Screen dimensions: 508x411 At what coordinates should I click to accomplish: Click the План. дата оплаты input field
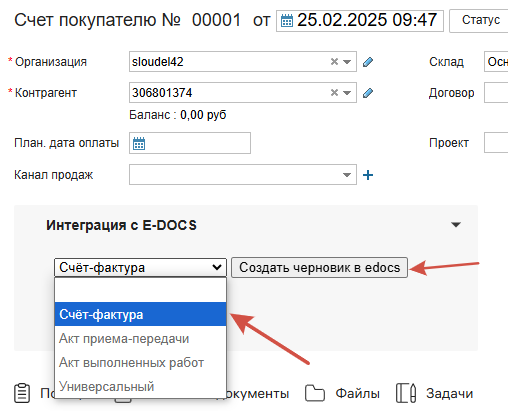tap(190, 143)
